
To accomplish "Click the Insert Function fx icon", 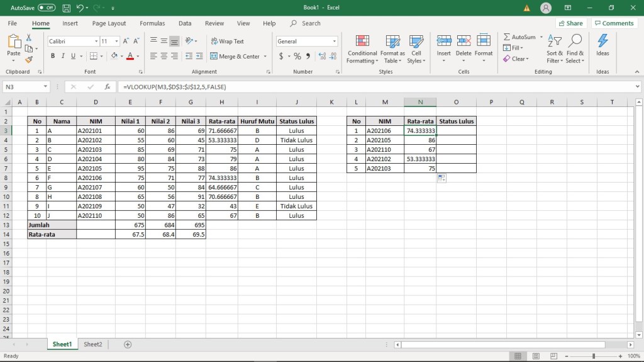I will click(108, 87).
